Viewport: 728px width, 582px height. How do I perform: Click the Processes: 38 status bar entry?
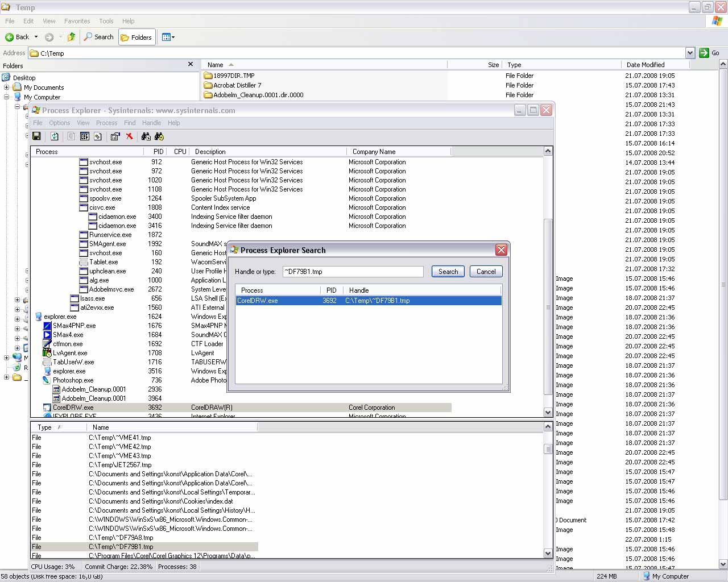pos(177,567)
